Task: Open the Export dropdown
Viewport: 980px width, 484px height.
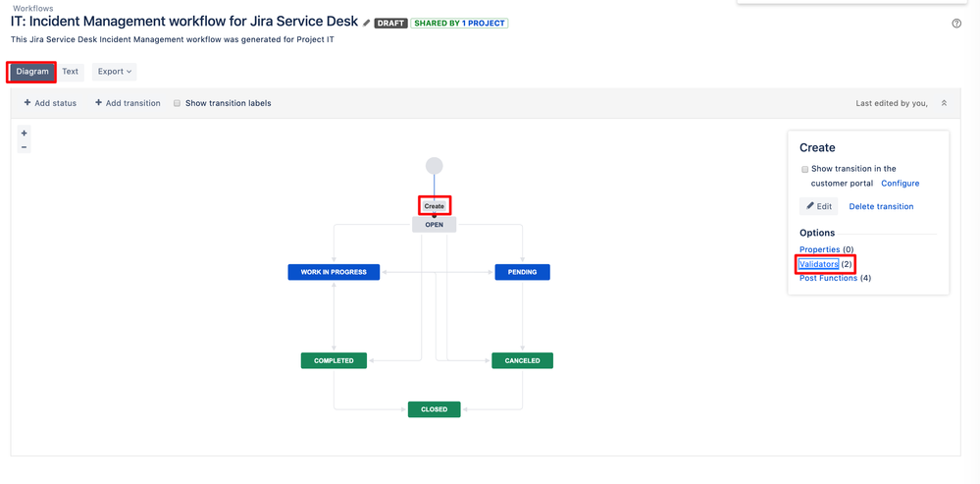Action: (x=115, y=72)
